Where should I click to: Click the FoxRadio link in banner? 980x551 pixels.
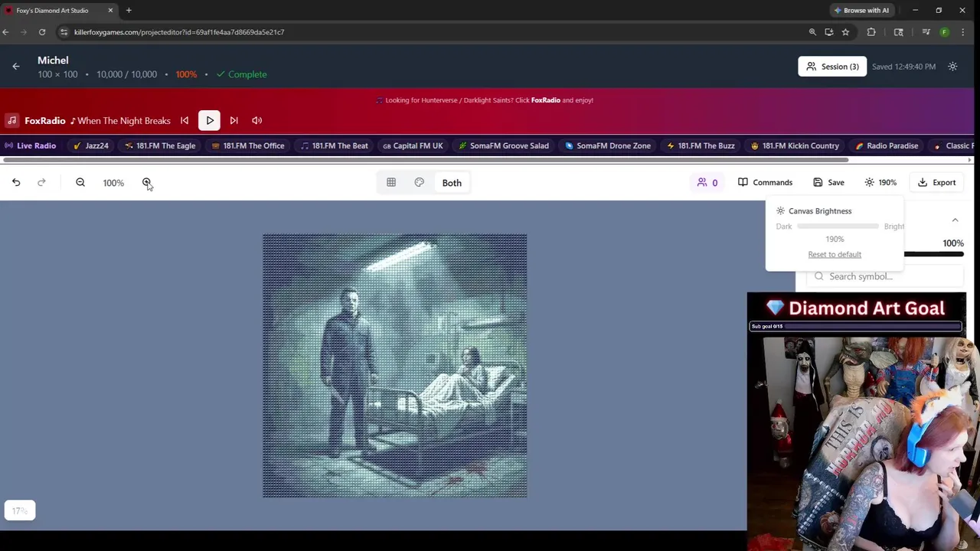(546, 100)
